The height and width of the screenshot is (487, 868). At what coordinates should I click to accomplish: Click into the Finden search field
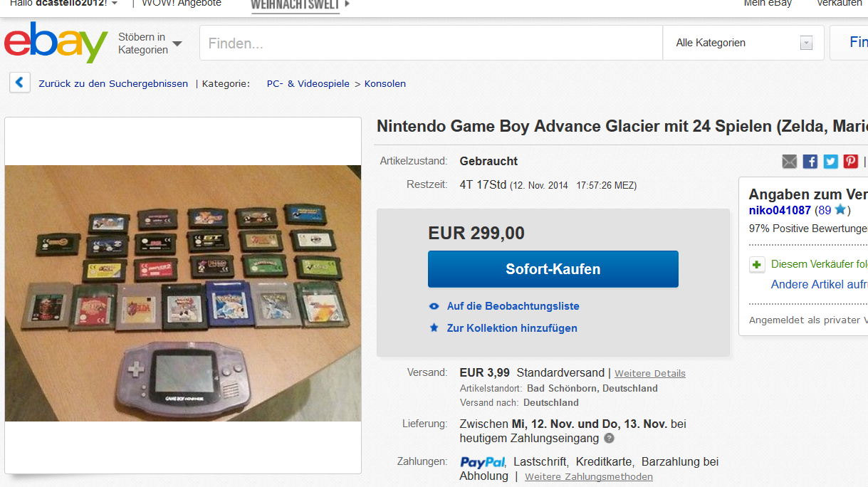(x=431, y=43)
